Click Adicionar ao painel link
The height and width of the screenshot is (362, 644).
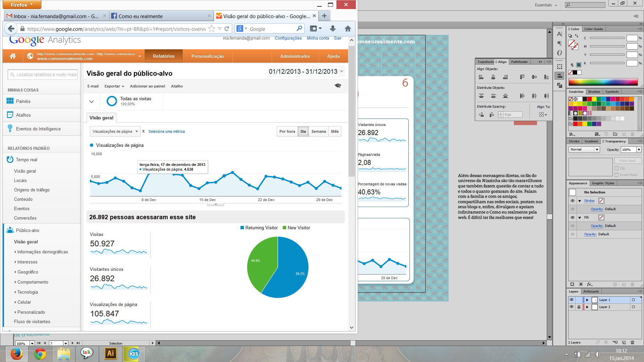(148, 86)
